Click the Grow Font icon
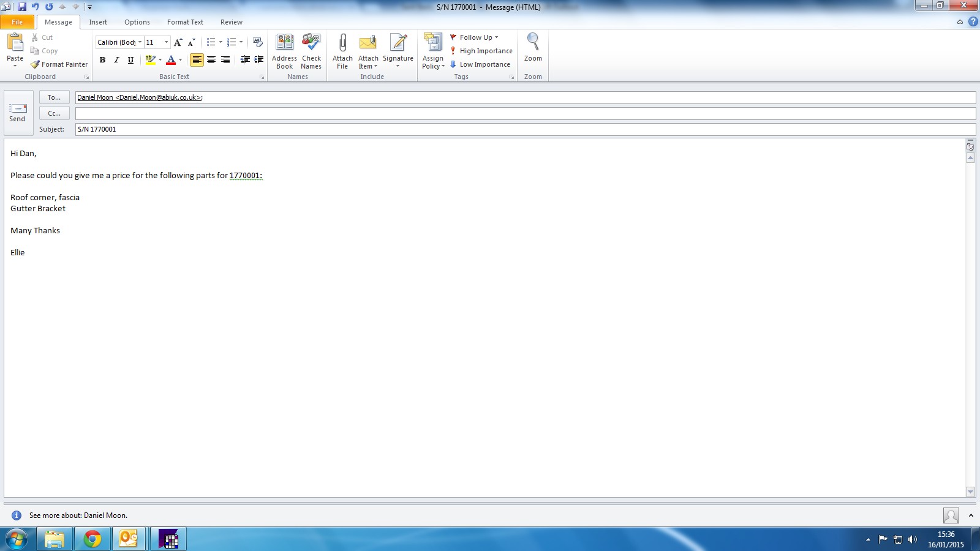 [178, 42]
